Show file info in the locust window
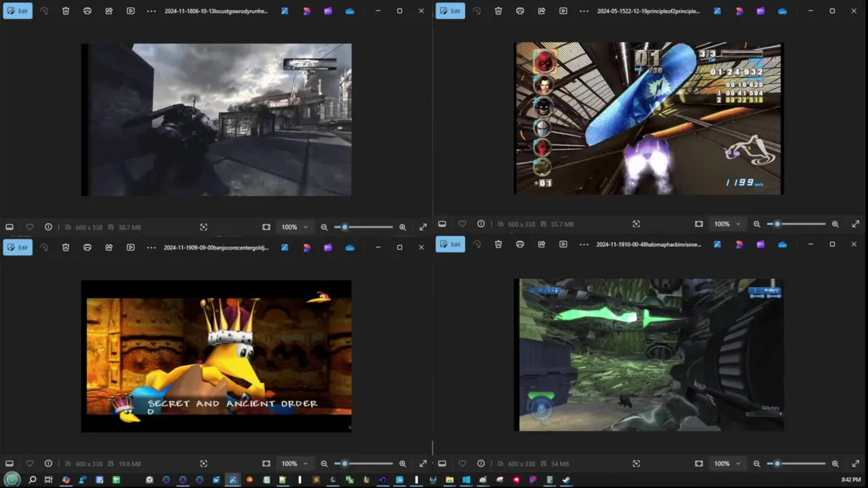 (48, 227)
